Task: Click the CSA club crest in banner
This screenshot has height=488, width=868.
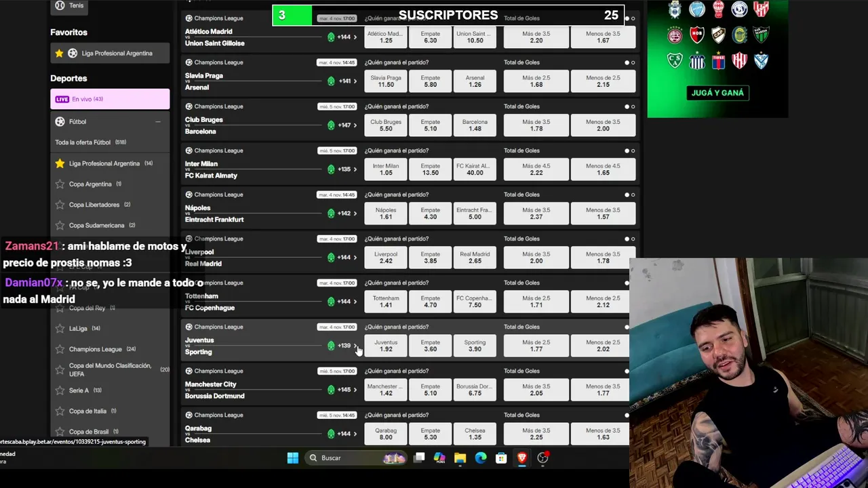Action: click(674, 60)
